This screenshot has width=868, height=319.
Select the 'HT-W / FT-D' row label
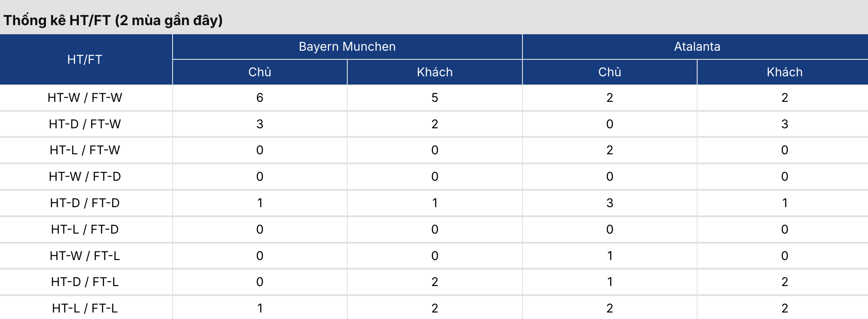[x=85, y=176]
